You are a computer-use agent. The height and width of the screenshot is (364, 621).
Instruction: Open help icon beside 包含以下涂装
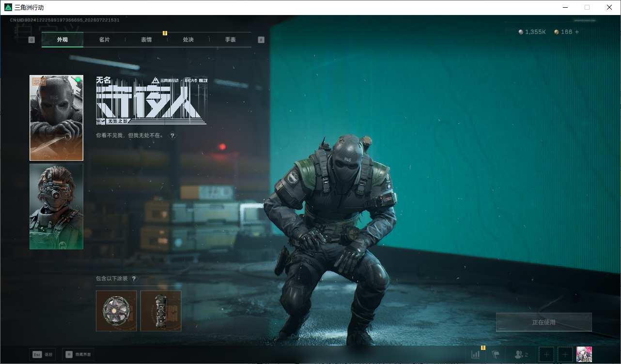point(134,279)
